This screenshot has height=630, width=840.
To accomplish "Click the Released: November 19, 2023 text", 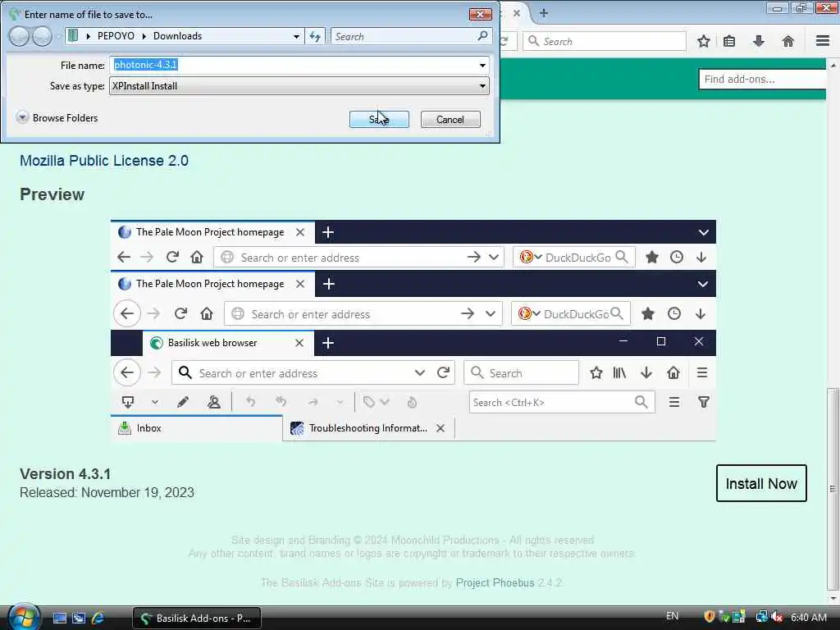I will coord(107,492).
